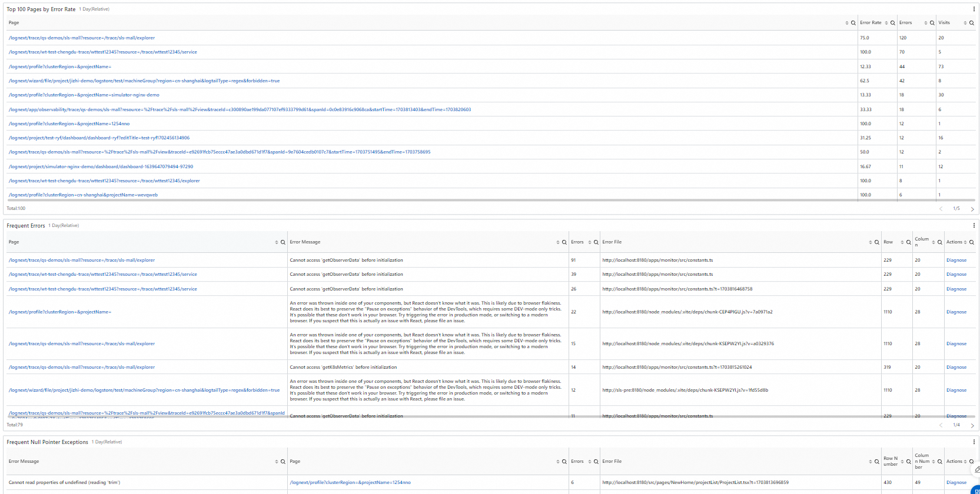Sort Frequent Errors by Error Message
980x494 pixels.
click(558, 242)
